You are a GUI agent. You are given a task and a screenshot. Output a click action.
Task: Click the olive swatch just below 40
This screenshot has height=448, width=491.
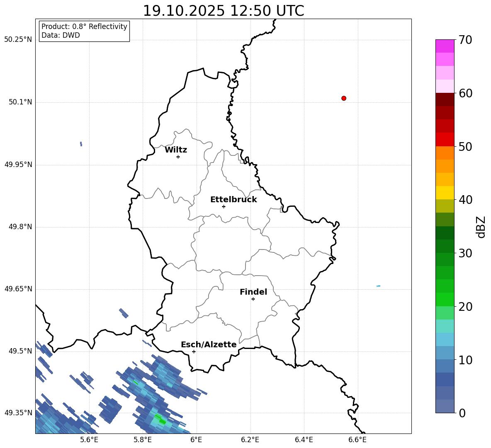[445, 206]
